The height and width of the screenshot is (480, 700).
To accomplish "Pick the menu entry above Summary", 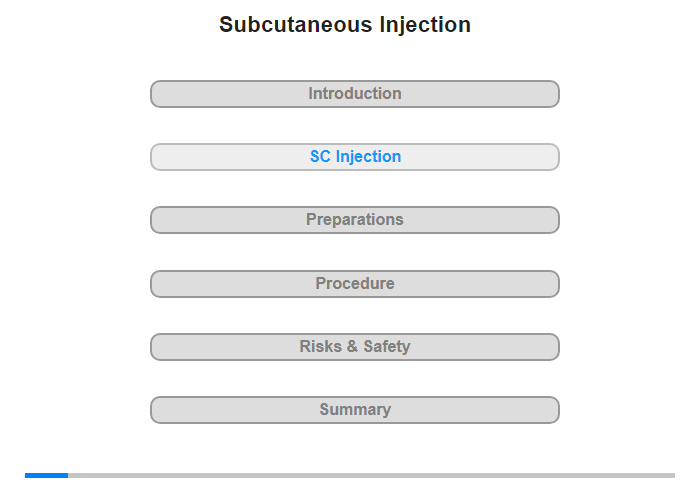I will click(x=355, y=347).
